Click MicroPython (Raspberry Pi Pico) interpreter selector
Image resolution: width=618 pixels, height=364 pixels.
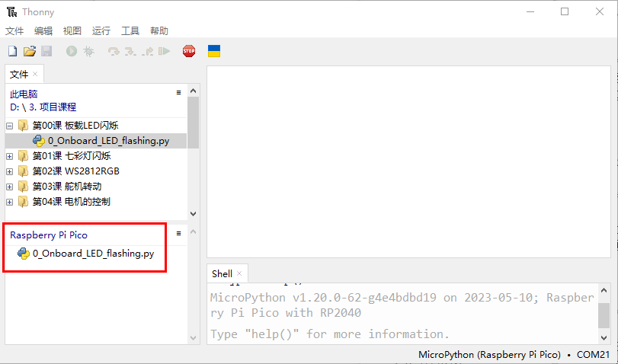[489, 355]
